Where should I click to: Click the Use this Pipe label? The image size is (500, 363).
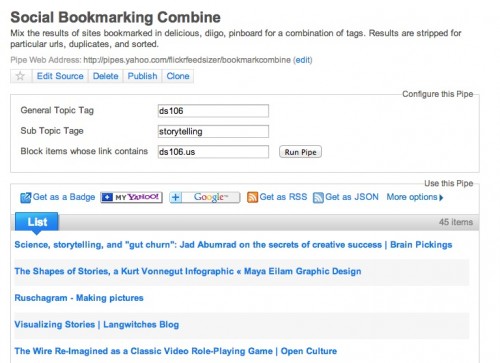click(449, 183)
